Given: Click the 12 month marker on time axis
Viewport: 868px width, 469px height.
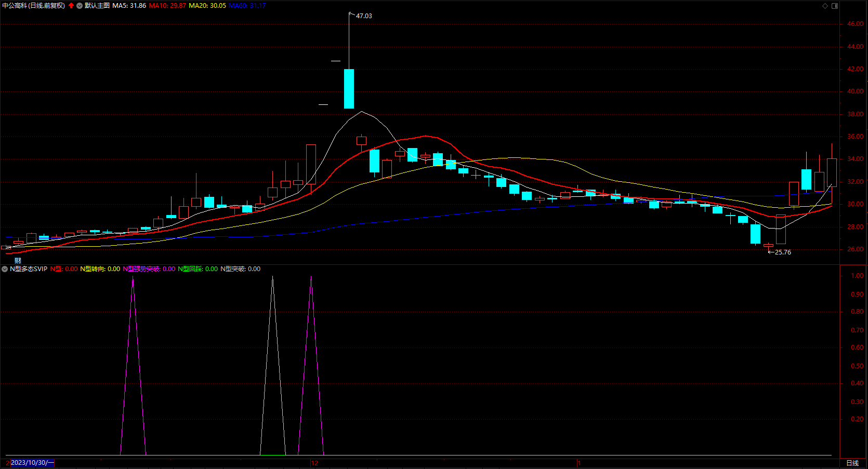Looking at the screenshot, I should coord(314,463).
